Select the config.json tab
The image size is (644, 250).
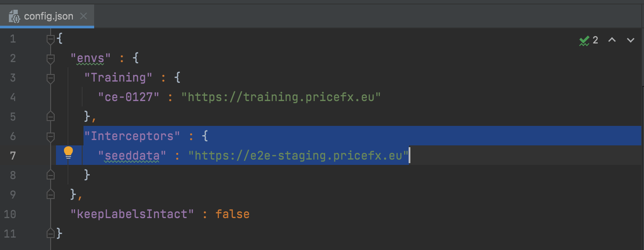coord(48,17)
